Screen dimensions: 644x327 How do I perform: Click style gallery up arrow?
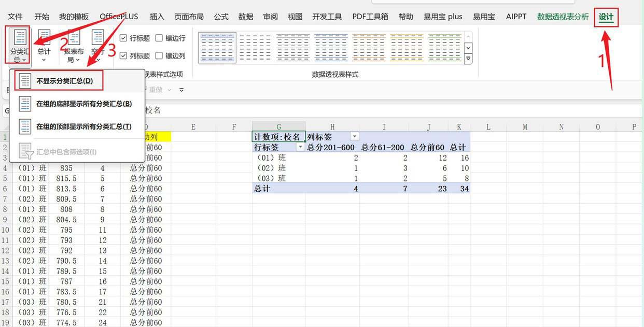[468, 36]
